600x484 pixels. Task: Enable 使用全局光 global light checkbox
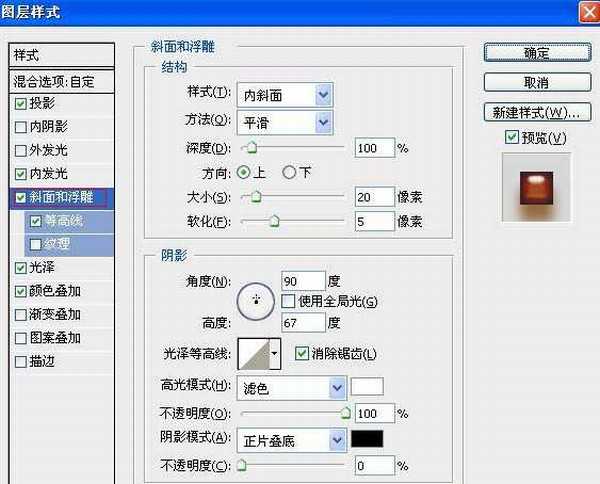click(288, 300)
